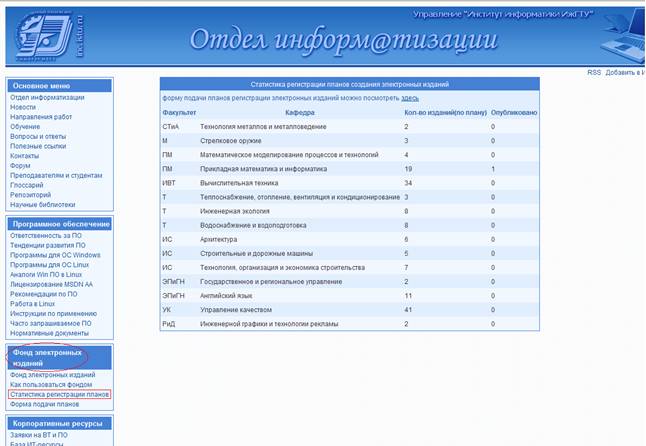The image size is (646, 446).
Task: Click 'Государственное и региональное управление' cell
Action: [271, 282]
